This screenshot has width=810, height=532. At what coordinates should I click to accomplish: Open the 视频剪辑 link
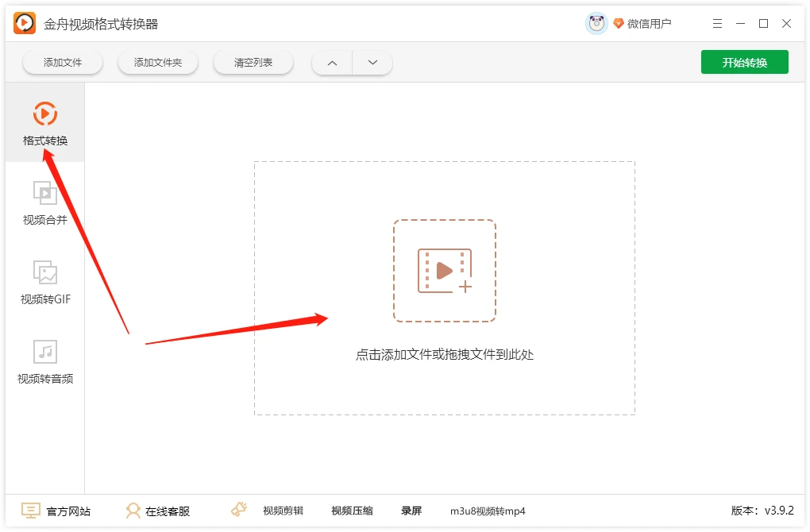pos(283,511)
